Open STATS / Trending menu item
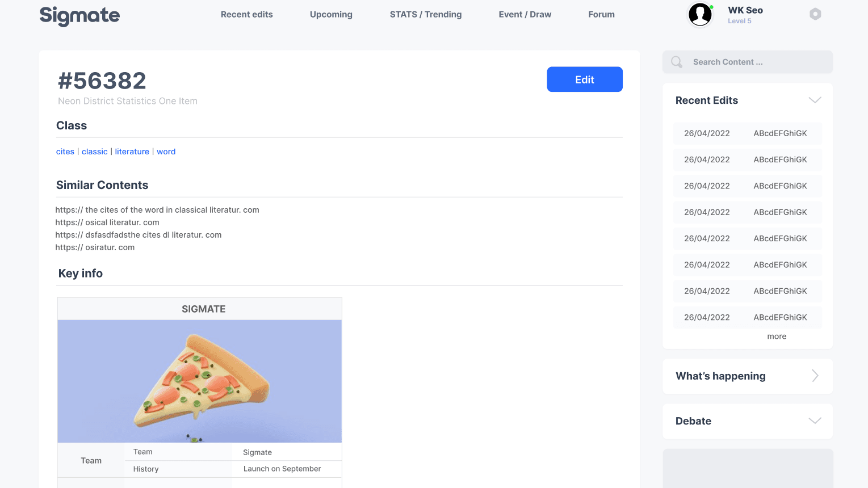Image resolution: width=868 pixels, height=488 pixels. pos(425,15)
